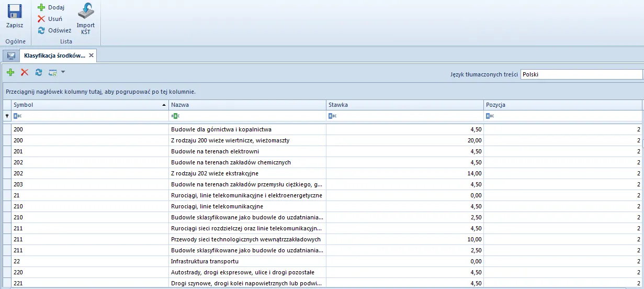
Task: Click the blue refresh icon in grid toolbar
Action: pos(39,73)
